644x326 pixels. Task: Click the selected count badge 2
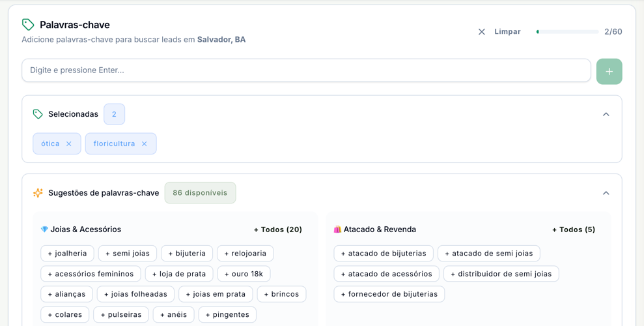point(114,114)
